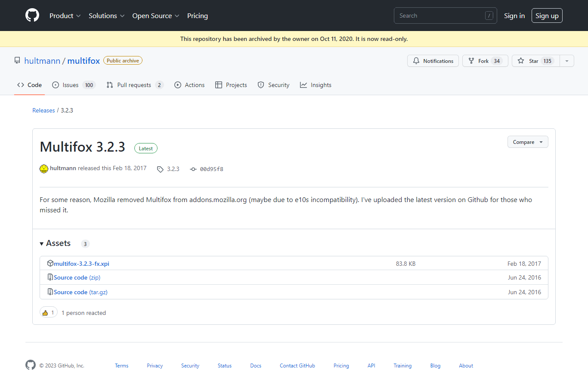Expand the Open Source menu
Viewport: 588px width, 392px height.
(x=156, y=16)
